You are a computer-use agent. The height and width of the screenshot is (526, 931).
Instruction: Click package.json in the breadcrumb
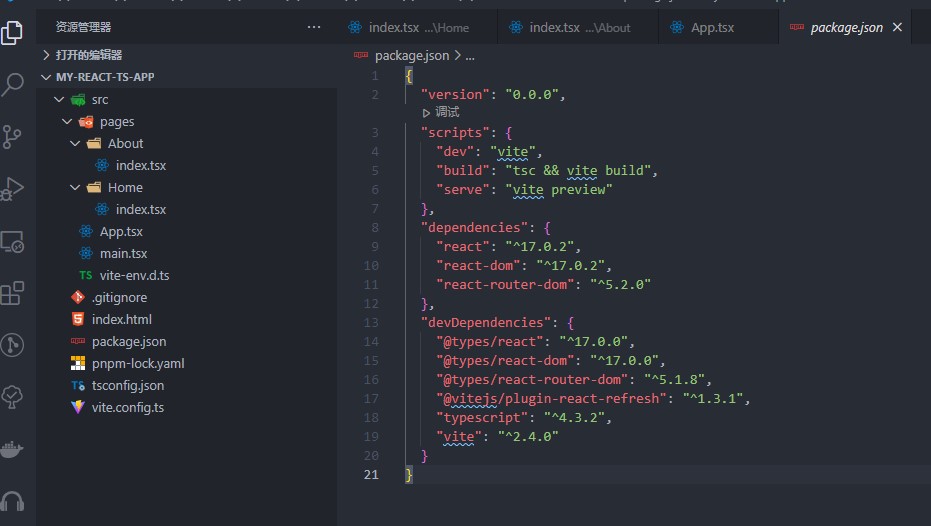coord(411,55)
